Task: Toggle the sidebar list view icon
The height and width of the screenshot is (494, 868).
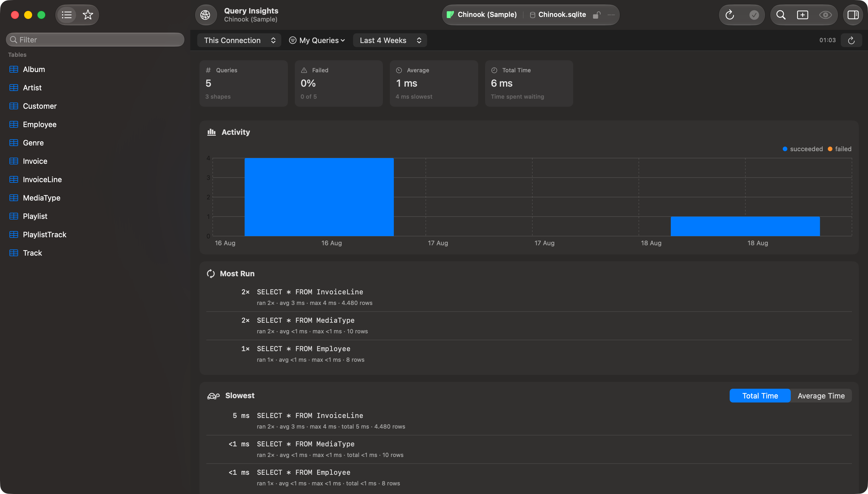Action: (x=67, y=15)
